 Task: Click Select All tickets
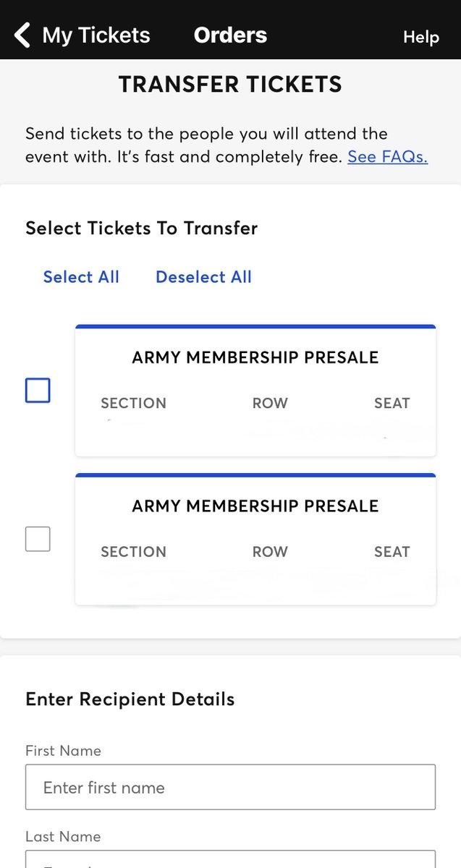pyautogui.click(x=81, y=277)
